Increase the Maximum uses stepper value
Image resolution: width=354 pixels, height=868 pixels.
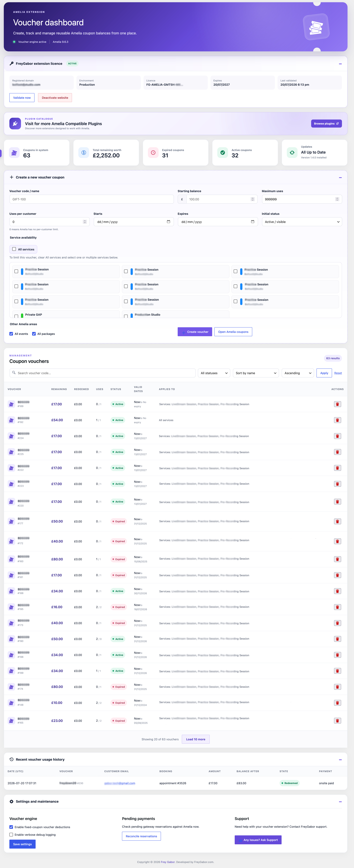tap(337, 198)
